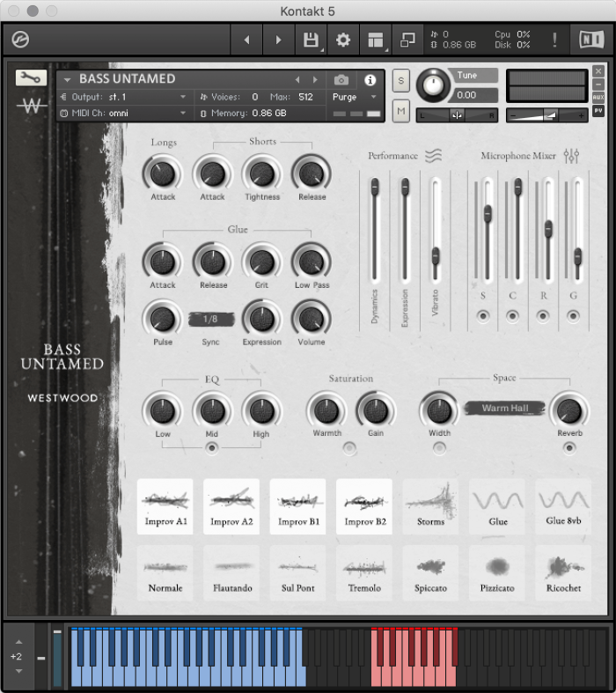Solo the instrument with S button
Screen dimensions: 616x693
[401, 81]
